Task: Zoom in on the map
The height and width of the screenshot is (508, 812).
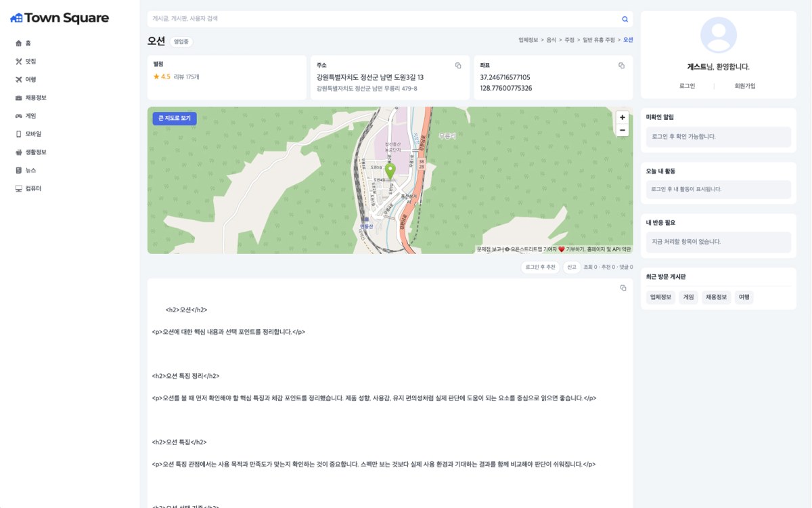Action: [622, 117]
